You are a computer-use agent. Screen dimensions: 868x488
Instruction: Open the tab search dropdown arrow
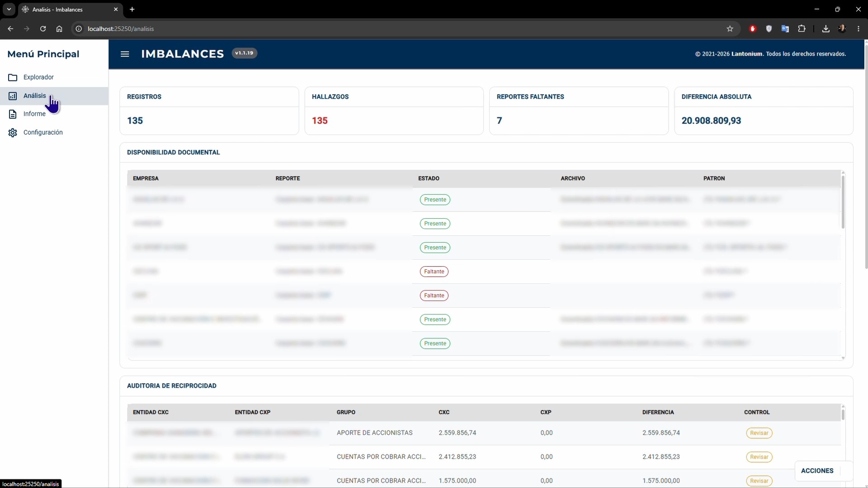(x=9, y=9)
